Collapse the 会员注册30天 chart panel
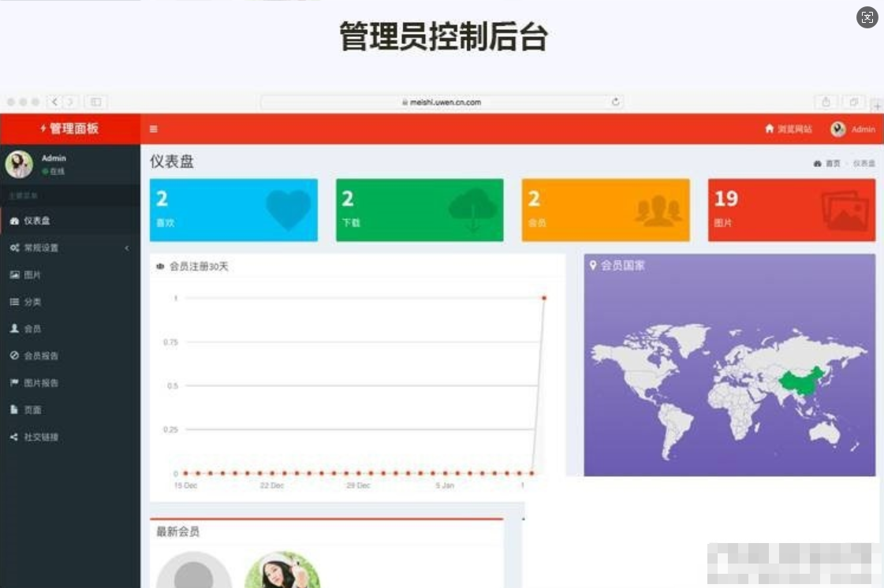Image resolution: width=884 pixels, height=588 pixels. (x=552, y=266)
